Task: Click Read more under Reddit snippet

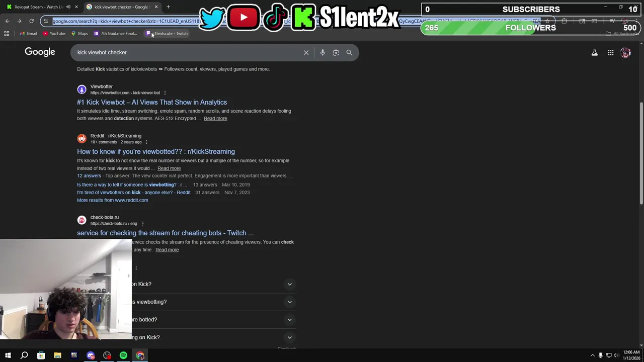Action: (x=169, y=168)
